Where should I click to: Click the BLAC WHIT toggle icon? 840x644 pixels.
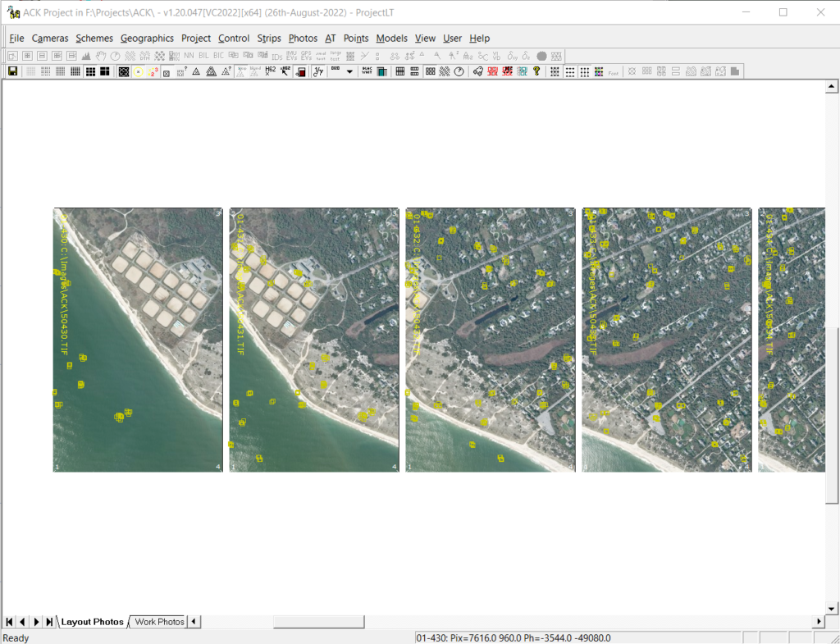(367, 71)
